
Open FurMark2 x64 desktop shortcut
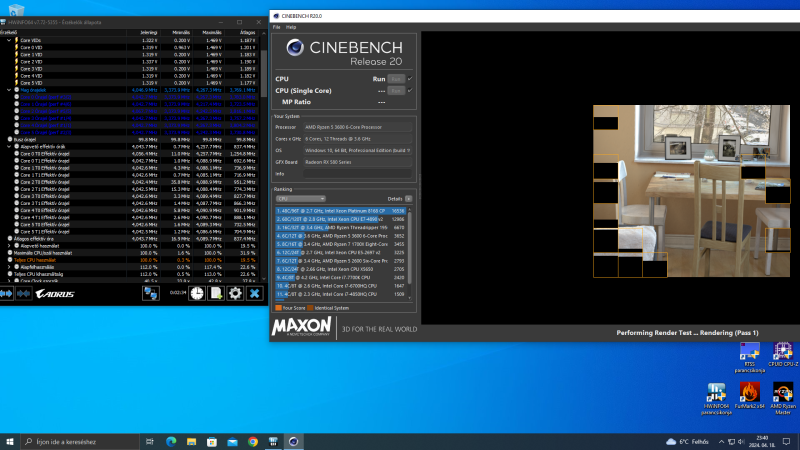pyautogui.click(x=749, y=396)
